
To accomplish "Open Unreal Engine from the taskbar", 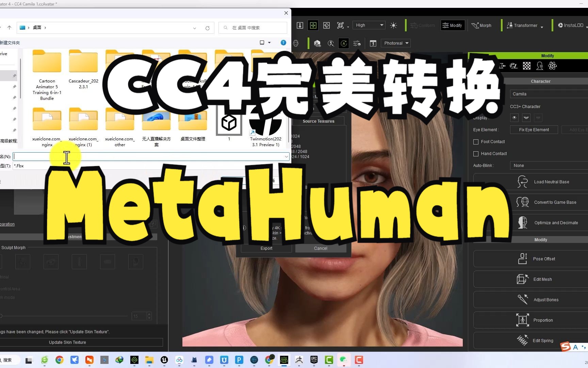I will tap(164, 360).
